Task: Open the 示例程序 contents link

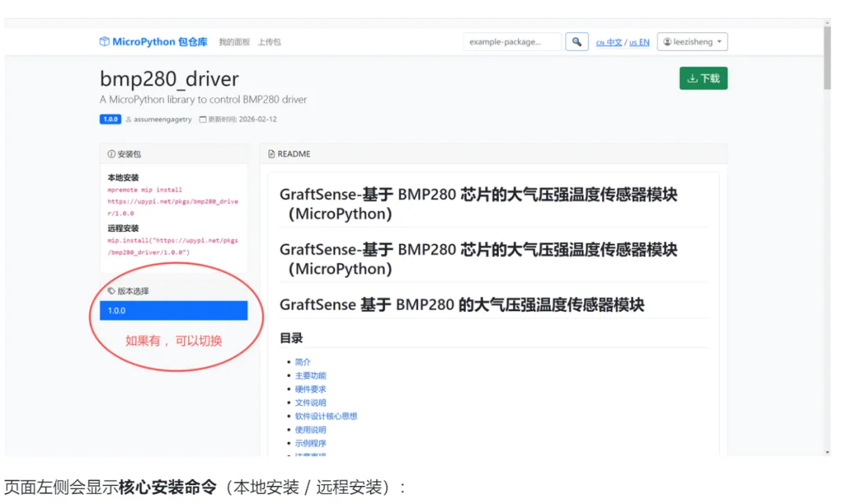Action: click(x=311, y=443)
